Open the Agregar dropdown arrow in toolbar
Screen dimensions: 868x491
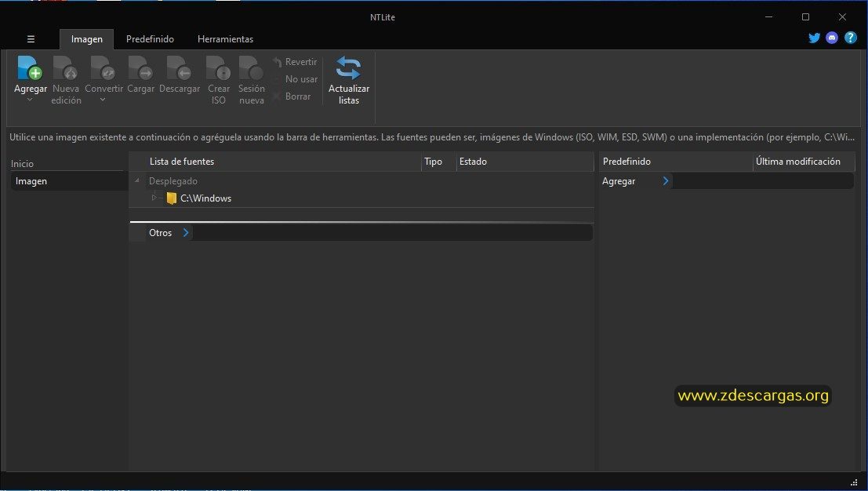point(30,100)
